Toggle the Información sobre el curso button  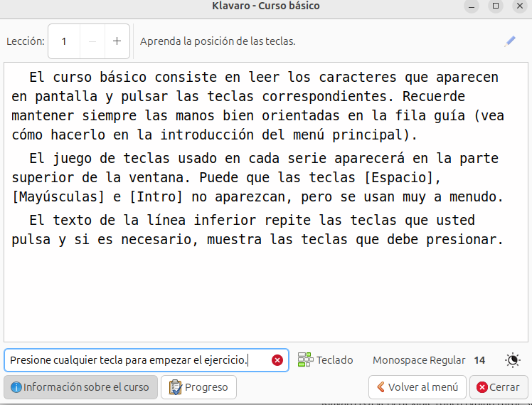coord(80,387)
